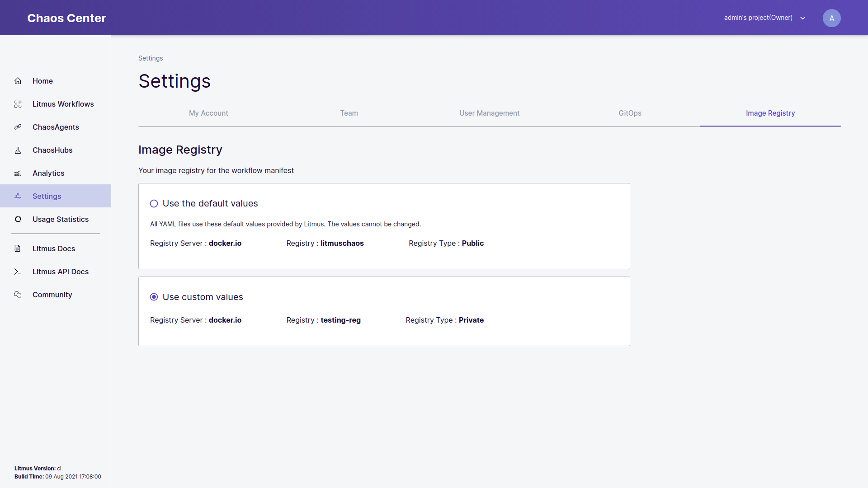Open Usage Statistics page
The width and height of the screenshot is (868, 488).
click(55, 219)
